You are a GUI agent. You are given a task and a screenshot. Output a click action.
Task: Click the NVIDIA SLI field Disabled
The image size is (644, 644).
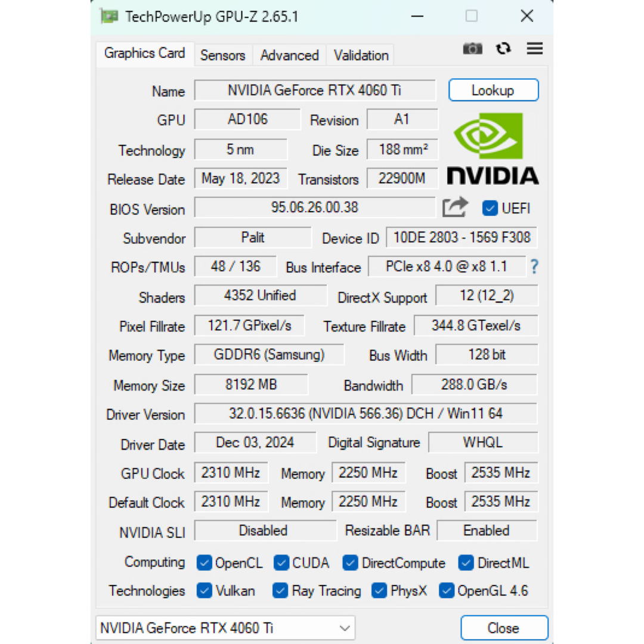pyautogui.click(x=265, y=531)
